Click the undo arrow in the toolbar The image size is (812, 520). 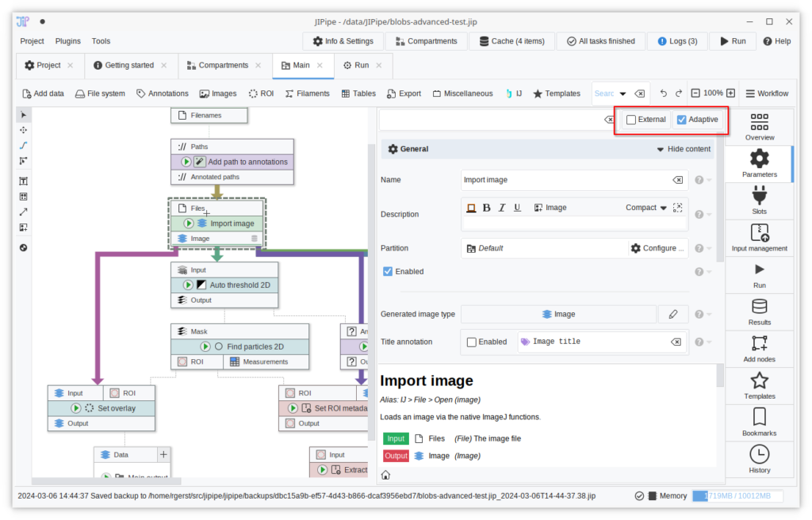[x=664, y=94]
